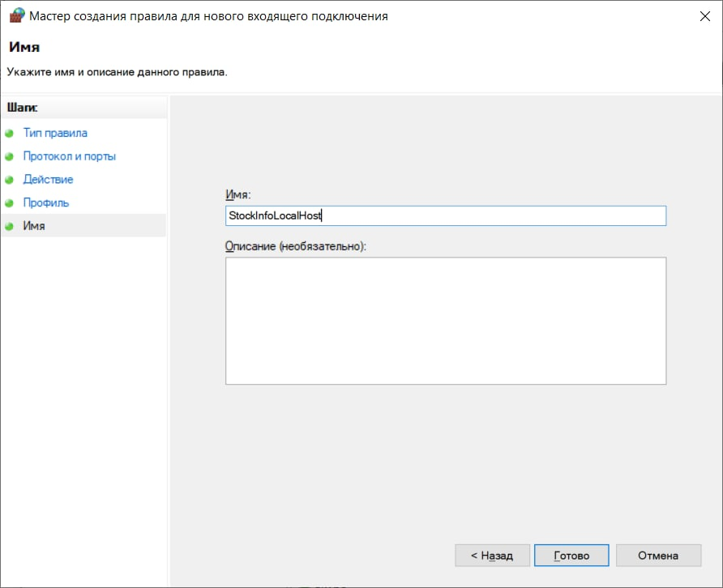
Task: Go to the Тип правила step
Action: coord(55,133)
